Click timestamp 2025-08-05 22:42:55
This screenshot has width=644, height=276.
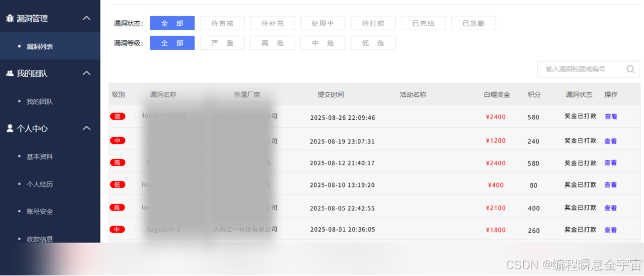tap(343, 208)
